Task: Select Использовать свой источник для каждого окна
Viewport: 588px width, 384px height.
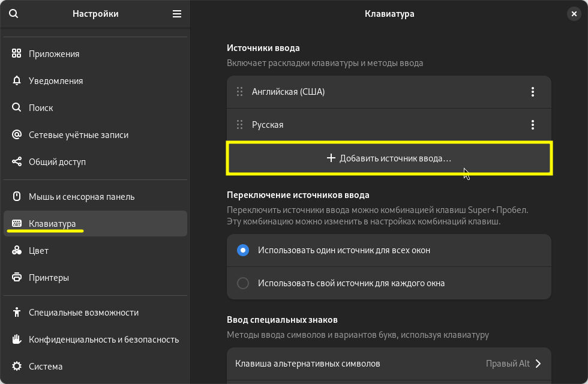Action: [243, 283]
